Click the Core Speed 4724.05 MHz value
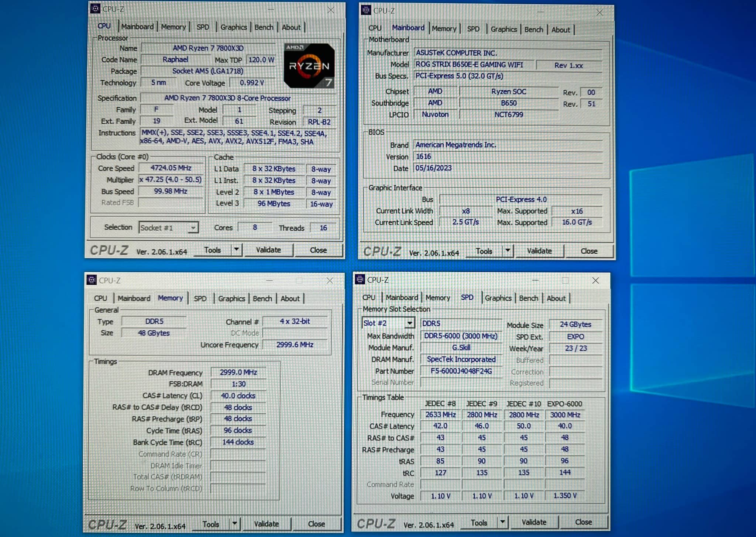Screen dimensions: 756x537 [171, 168]
